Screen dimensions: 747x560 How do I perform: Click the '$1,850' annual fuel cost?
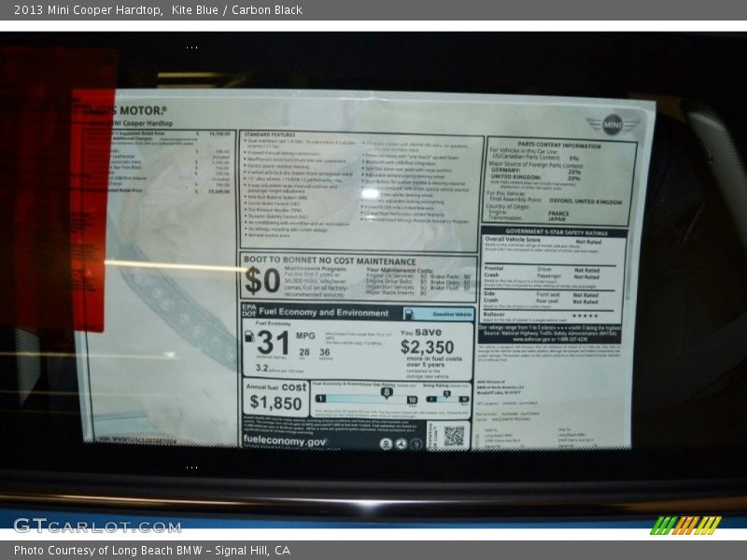coord(275,403)
